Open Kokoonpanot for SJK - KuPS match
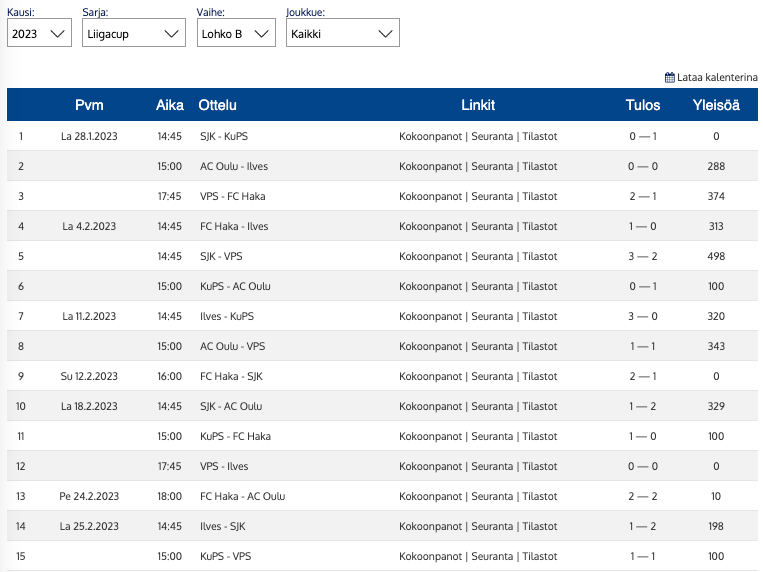Screen dimensions: 763x572 (x=431, y=136)
